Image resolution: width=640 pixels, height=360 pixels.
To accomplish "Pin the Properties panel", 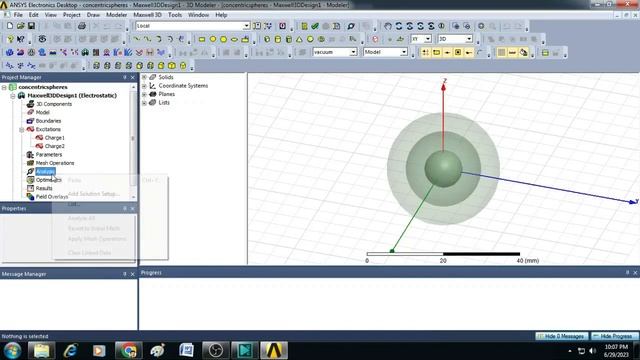I will [x=125, y=208].
